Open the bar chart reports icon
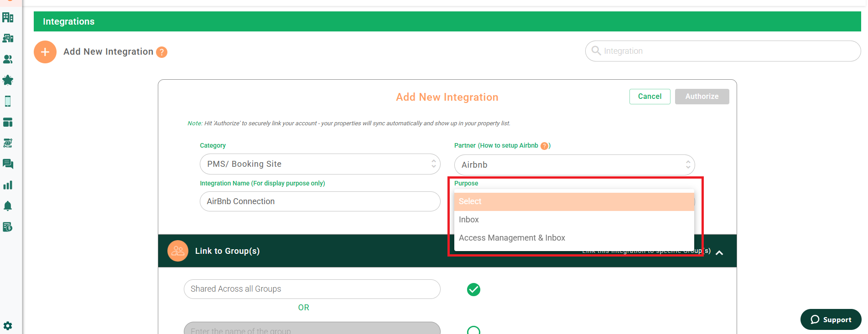 coord(8,185)
